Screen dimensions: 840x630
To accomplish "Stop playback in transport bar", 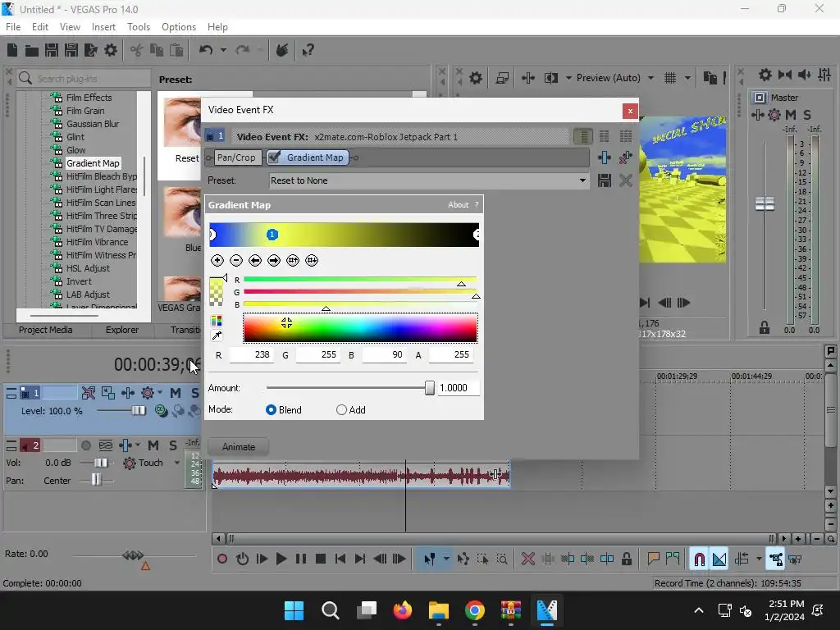I will point(321,559).
